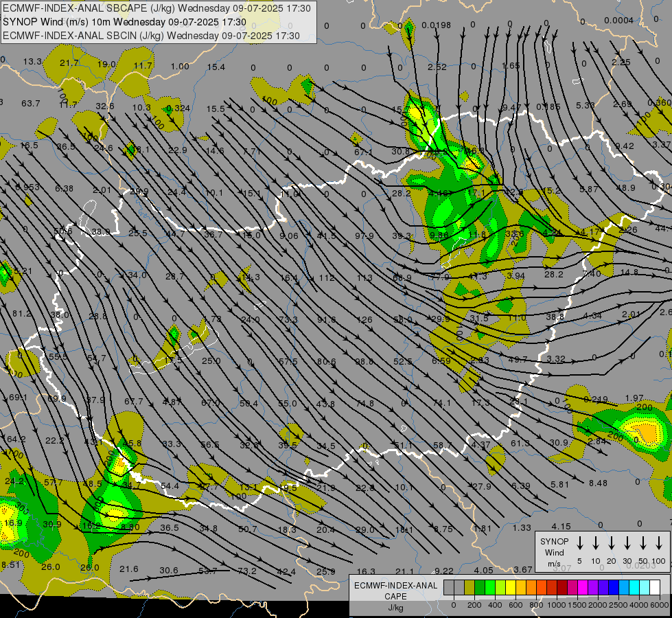Click the 1500 tick label on the CAPE scale
The image size is (672, 618).
click(577, 605)
